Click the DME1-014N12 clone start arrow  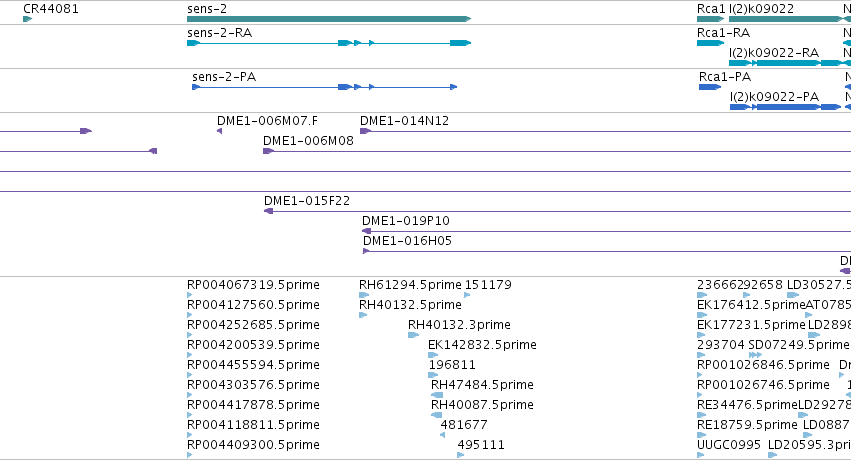365,131
